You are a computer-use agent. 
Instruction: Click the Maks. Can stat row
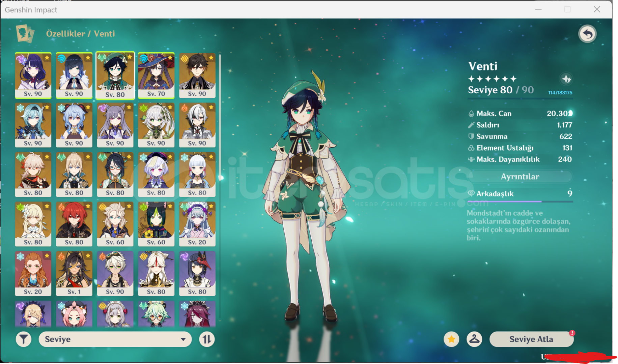(520, 114)
